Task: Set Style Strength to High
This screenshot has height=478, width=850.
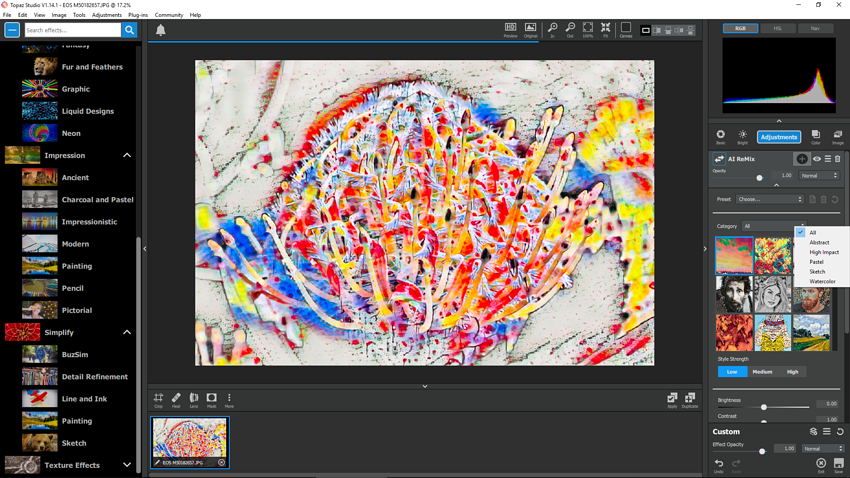Action: 792,372
